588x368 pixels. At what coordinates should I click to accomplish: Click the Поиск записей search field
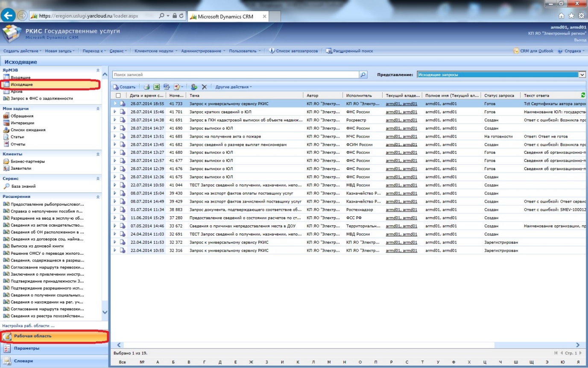235,75
